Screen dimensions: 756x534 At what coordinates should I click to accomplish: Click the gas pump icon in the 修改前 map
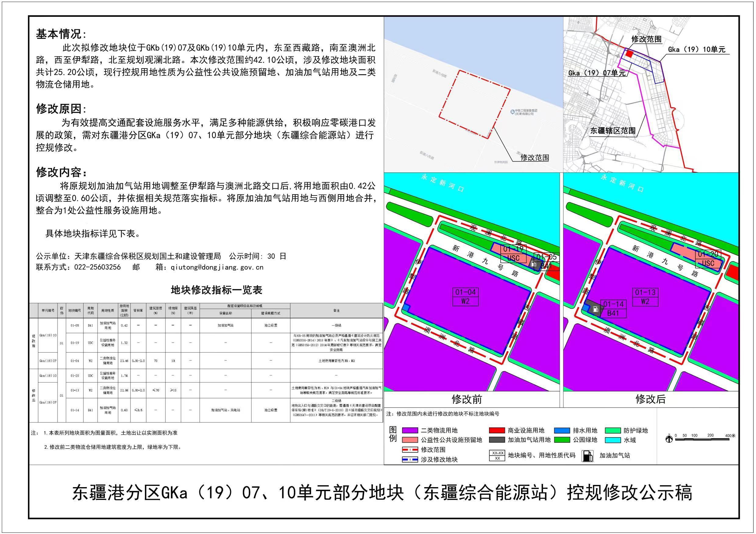534,264
